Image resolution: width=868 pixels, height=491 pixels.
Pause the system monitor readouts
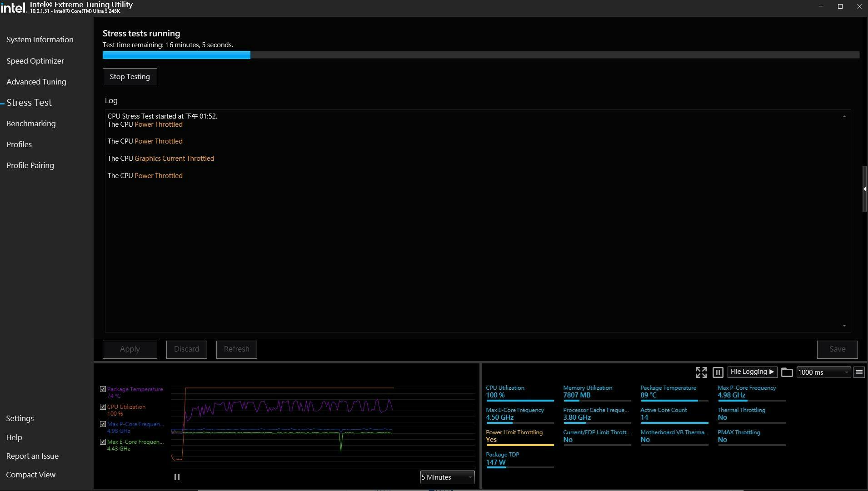click(718, 372)
